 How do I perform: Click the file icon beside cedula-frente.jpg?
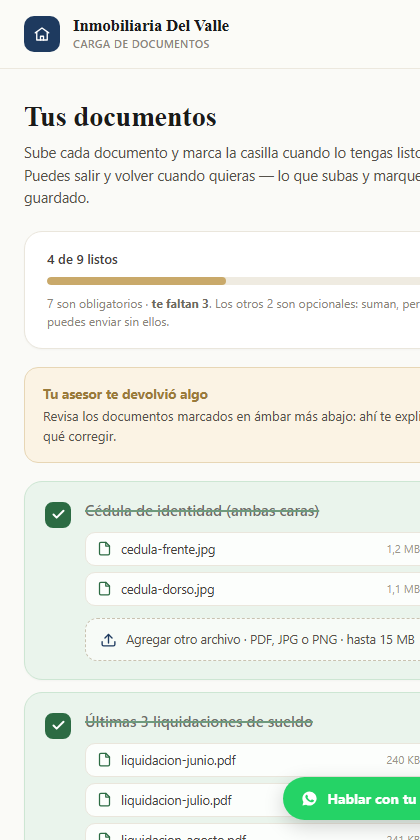coord(104,549)
